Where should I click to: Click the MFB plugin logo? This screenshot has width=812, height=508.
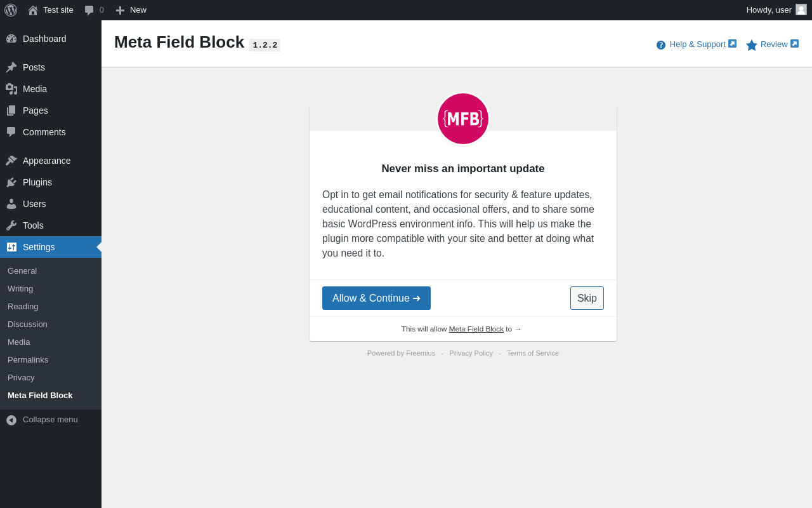coord(463,119)
